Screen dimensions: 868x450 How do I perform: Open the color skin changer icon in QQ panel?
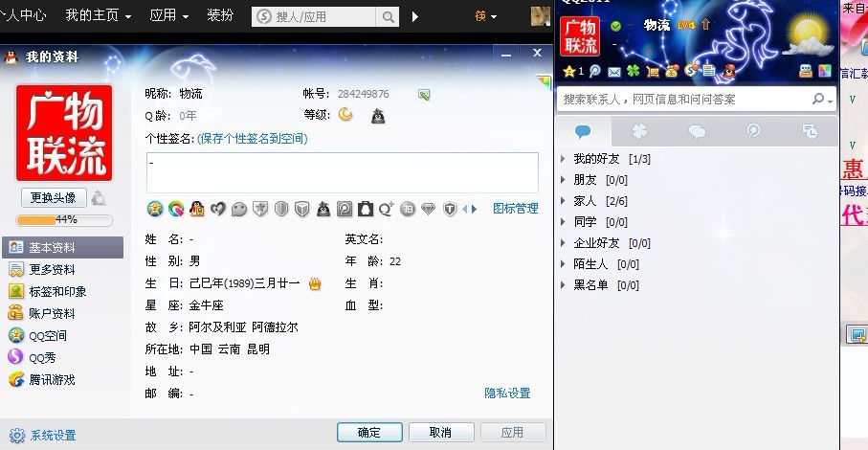825,71
